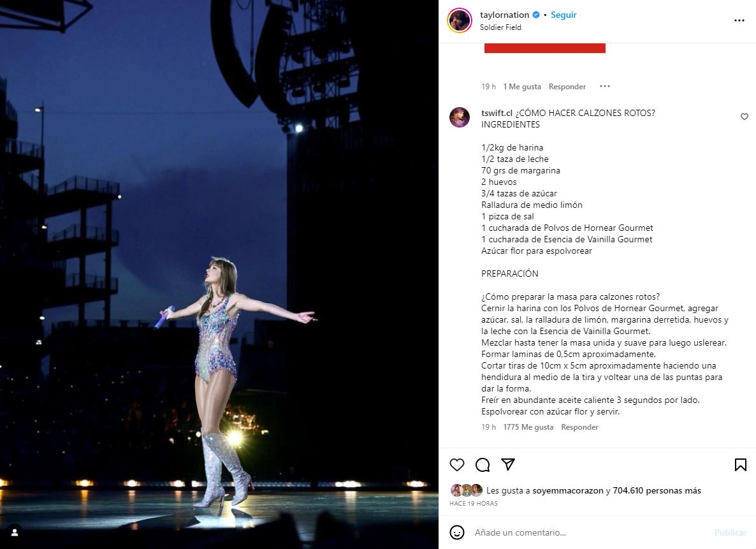Open the comment bubble icon

483,465
